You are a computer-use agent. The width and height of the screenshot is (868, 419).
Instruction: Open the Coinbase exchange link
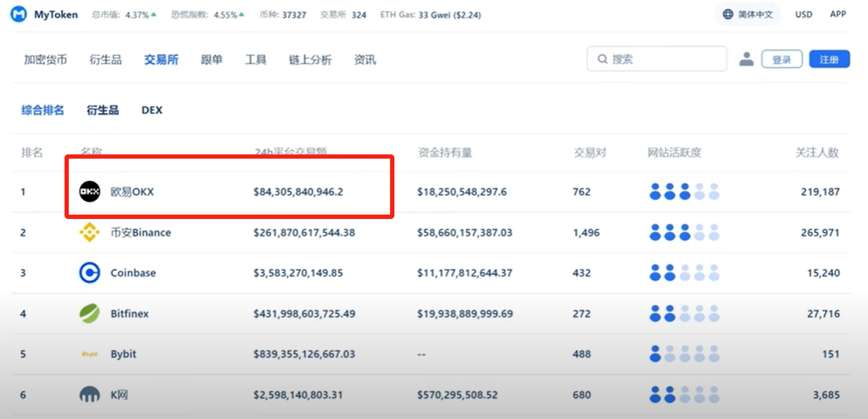pos(133,273)
